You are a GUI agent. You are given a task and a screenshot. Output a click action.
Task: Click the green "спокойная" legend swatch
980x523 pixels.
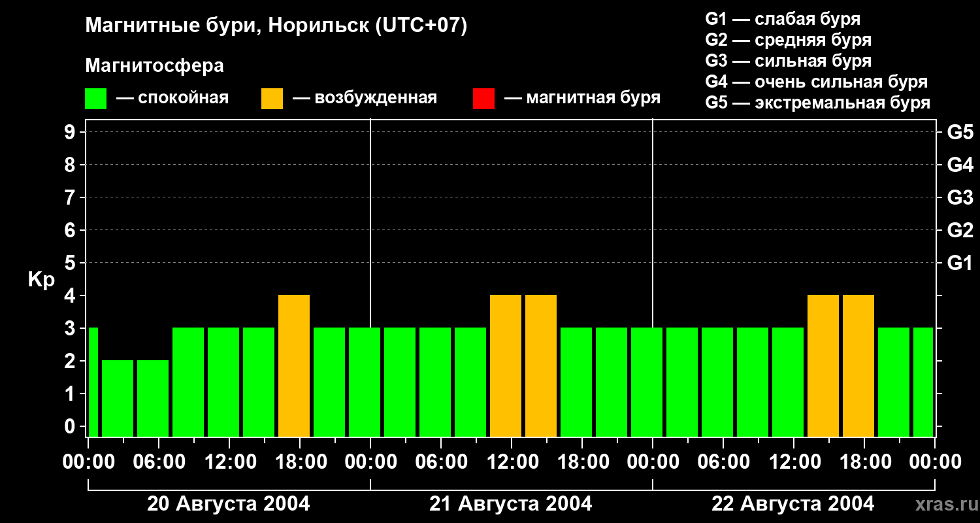[95, 99]
